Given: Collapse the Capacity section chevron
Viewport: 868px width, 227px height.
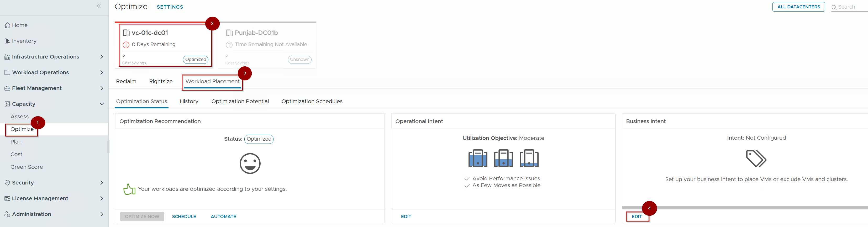Looking at the screenshot, I should pos(101,104).
